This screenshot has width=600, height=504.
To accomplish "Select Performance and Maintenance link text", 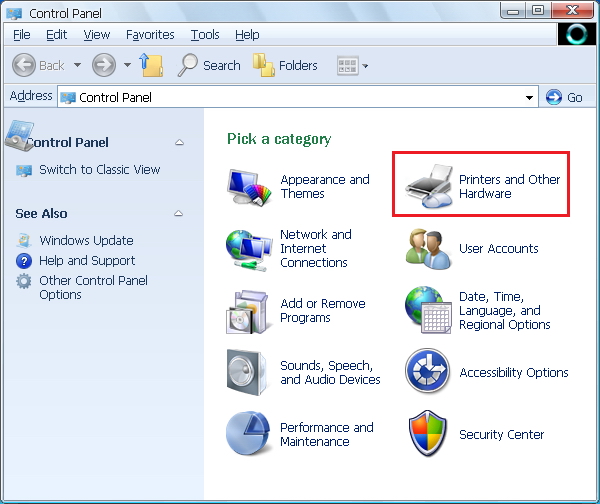I will 327,434.
